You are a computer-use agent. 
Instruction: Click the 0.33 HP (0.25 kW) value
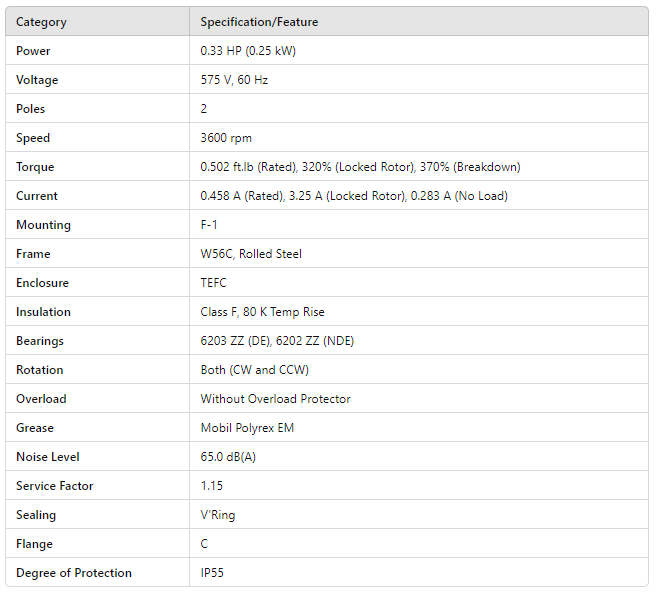click(x=248, y=51)
